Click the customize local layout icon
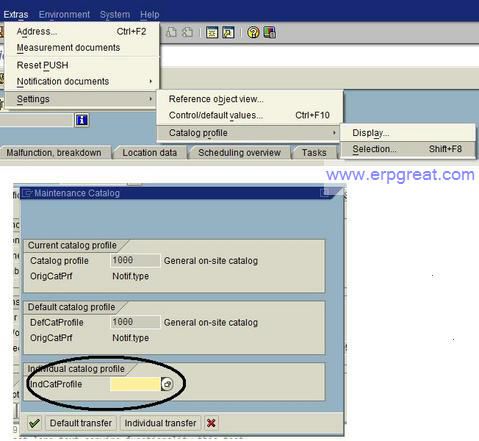 click(x=270, y=32)
